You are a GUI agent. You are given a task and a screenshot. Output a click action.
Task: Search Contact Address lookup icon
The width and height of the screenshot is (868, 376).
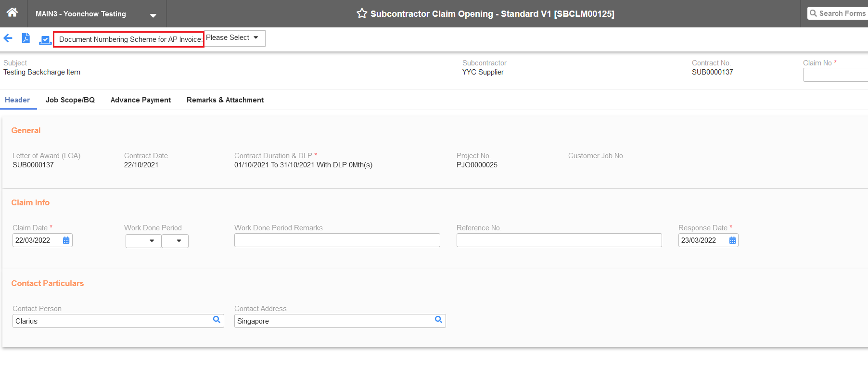tap(438, 320)
